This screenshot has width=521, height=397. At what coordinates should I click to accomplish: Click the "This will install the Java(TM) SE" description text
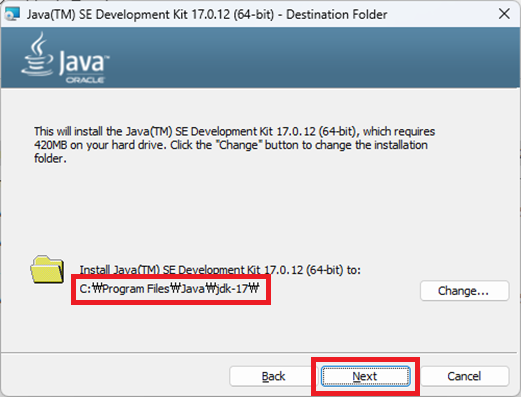[234, 145]
